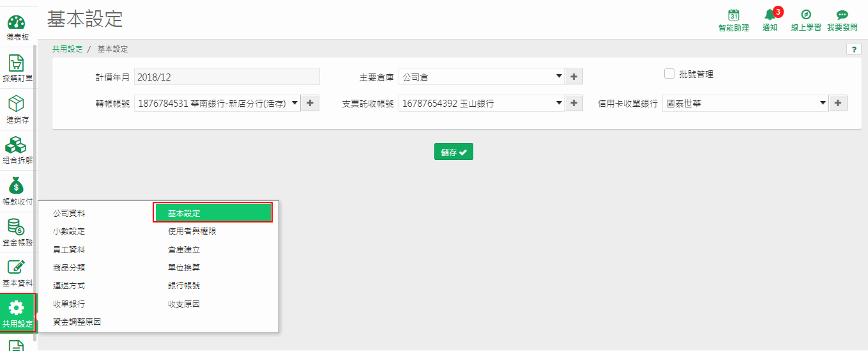Image resolution: width=868 pixels, height=351 pixels.
Task: Open 基本資料 in the sidebar
Action: pos(17,273)
